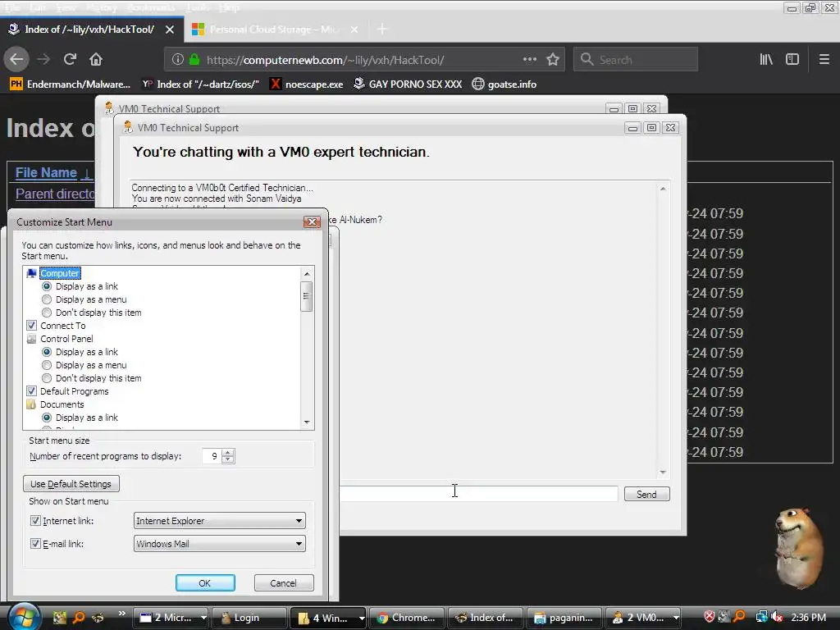Screen dimensions: 840x630
Task: Click the red shield security tray icon
Action: click(710, 617)
